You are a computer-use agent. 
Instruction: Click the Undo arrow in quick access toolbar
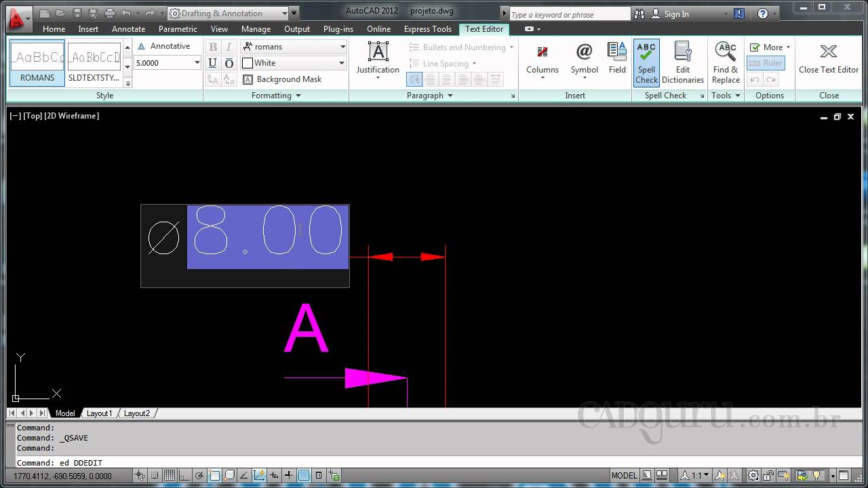pos(126,13)
